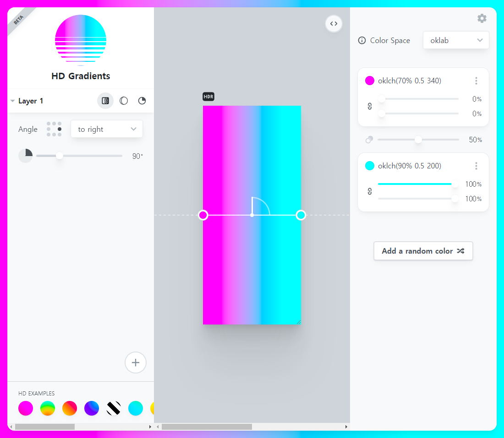Open settings gear icon
504x438 pixels.
coord(482,18)
